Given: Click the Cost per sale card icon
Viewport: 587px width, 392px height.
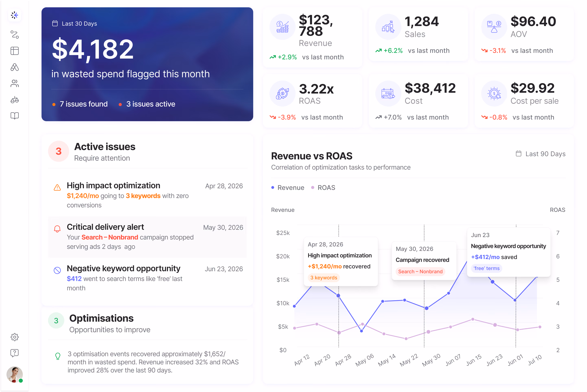Looking at the screenshot, I should click(x=494, y=94).
